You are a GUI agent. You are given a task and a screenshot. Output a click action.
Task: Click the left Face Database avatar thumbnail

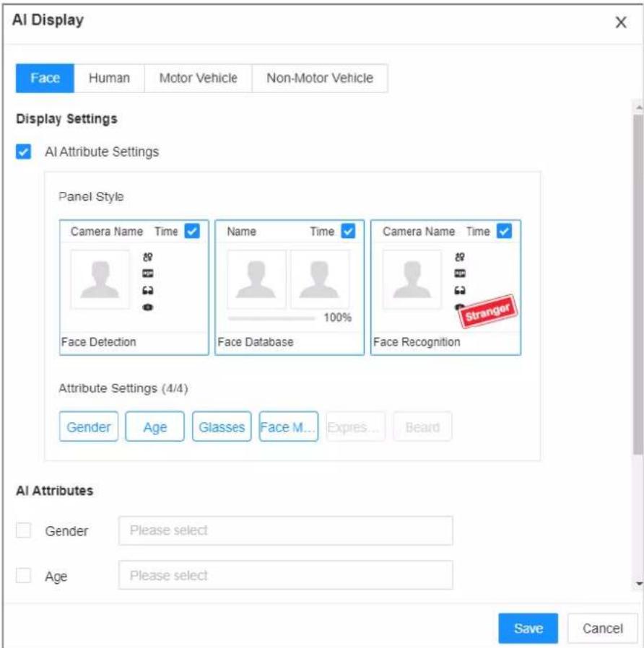pos(256,279)
